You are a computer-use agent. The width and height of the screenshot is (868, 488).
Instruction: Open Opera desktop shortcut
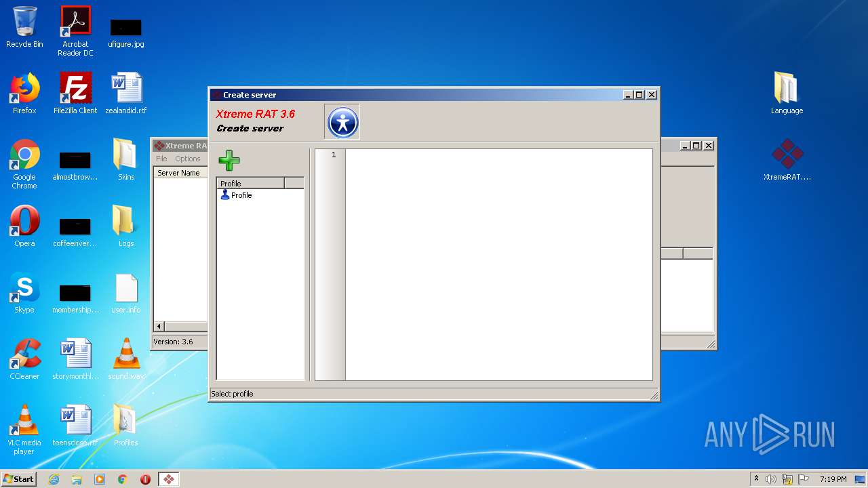pos(24,226)
